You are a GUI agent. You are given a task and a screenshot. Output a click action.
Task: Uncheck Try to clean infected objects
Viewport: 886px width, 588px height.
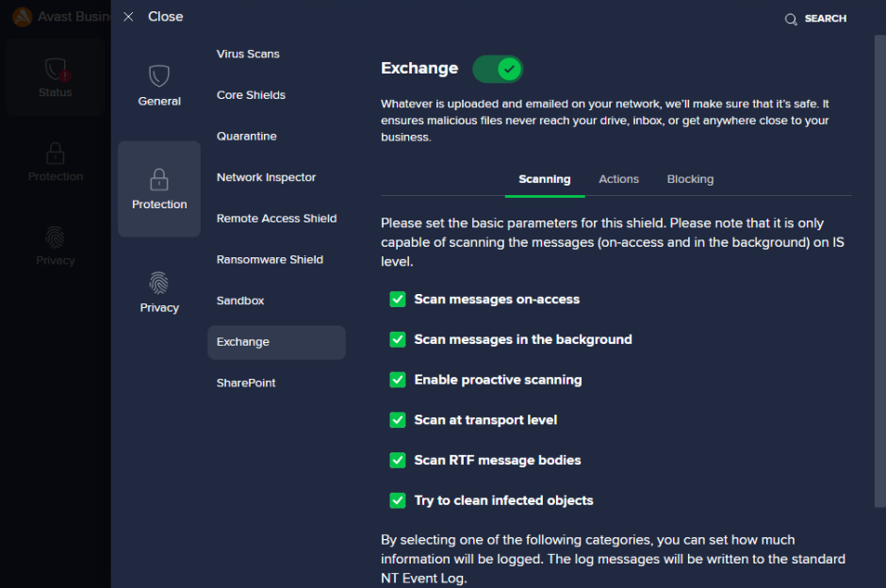click(397, 499)
